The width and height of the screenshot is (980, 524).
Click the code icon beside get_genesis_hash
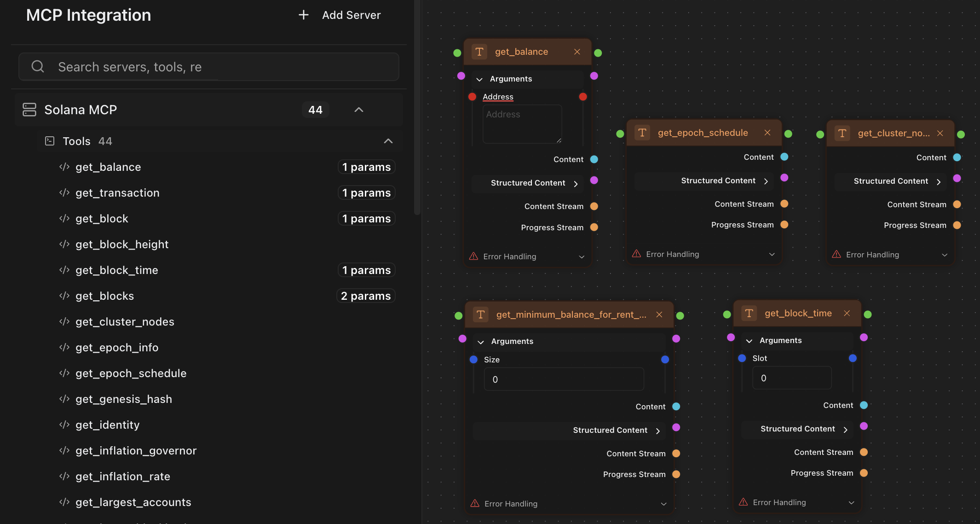tap(64, 399)
